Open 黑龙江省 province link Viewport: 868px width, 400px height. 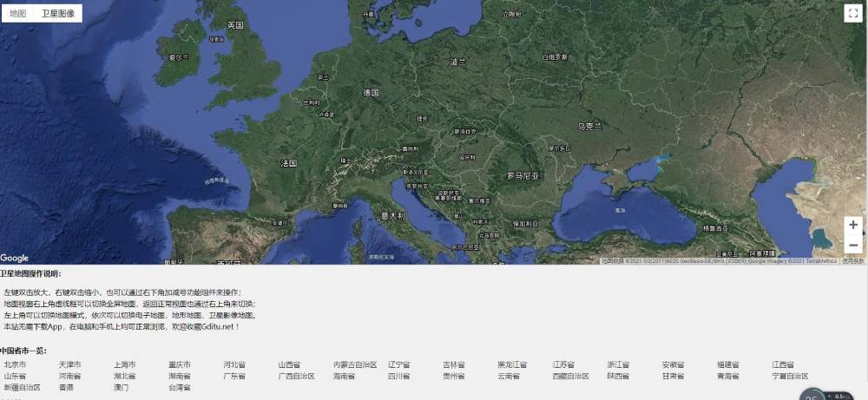(x=512, y=365)
